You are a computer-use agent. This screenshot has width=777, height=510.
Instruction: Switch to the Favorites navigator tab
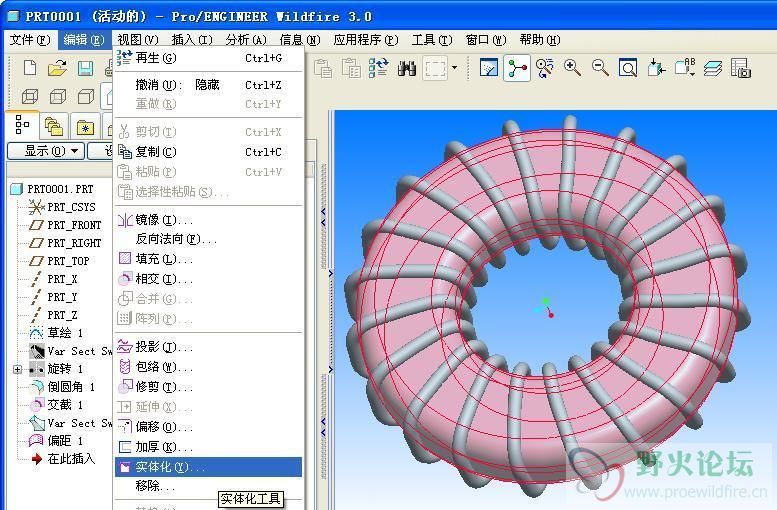pyautogui.click(x=85, y=127)
